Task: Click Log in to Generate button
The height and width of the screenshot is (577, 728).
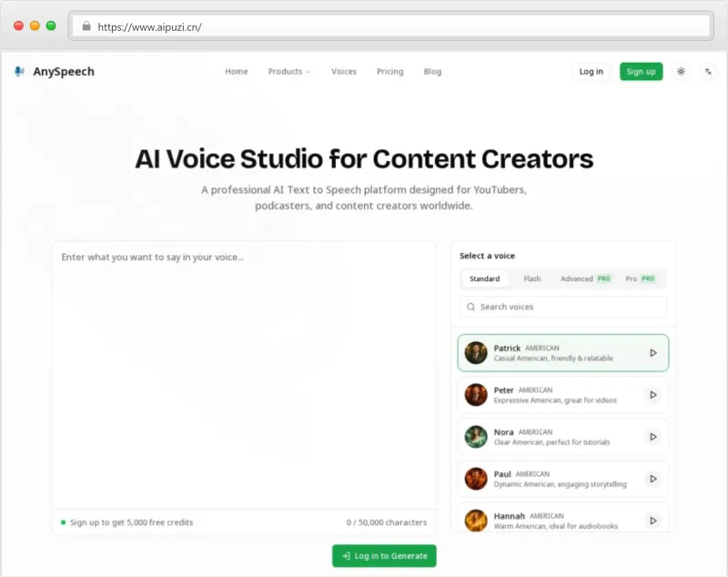Action: point(384,556)
